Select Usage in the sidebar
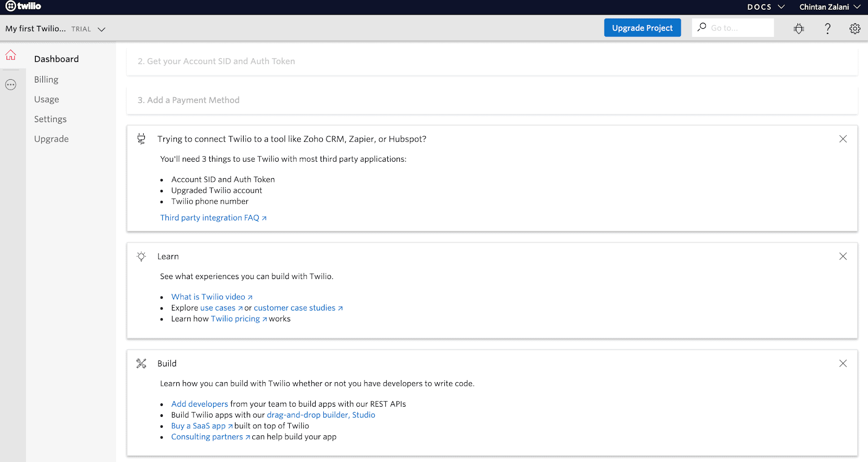Image resolution: width=868 pixels, height=462 pixels. [x=47, y=99]
